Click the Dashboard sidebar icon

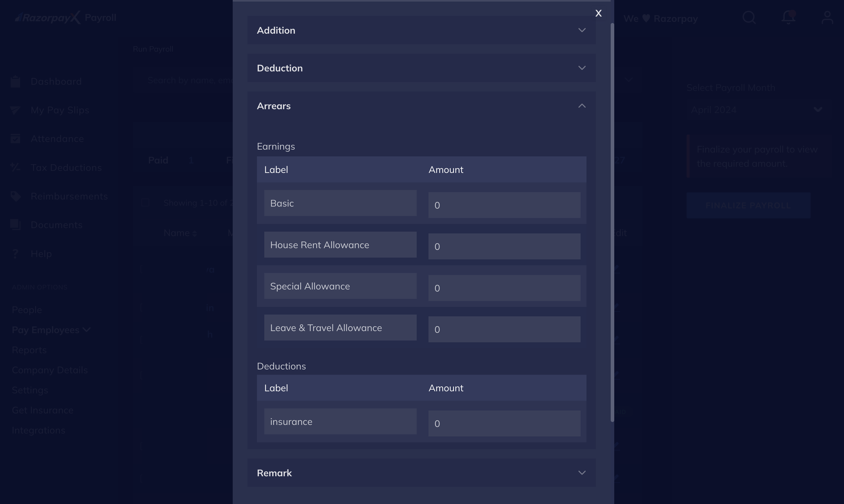click(x=15, y=81)
